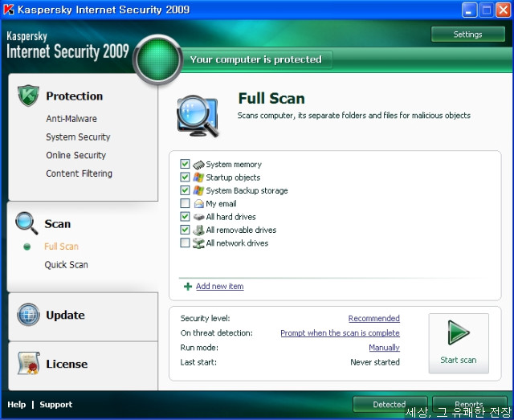The image size is (514, 420).
Task: Switch to the License section
Action: click(67, 364)
